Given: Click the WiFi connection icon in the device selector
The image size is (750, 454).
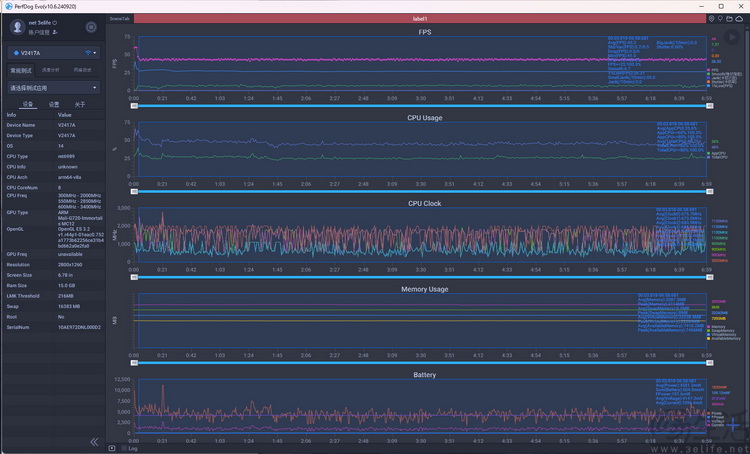Looking at the screenshot, I should (88, 53).
